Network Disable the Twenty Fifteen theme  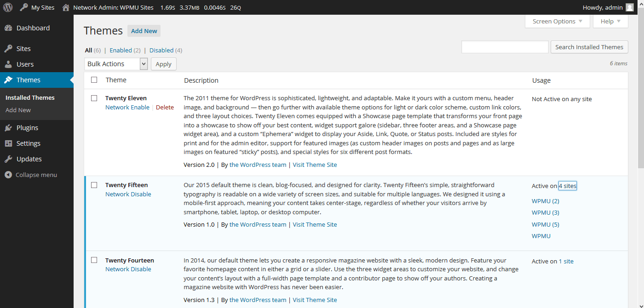coord(128,194)
